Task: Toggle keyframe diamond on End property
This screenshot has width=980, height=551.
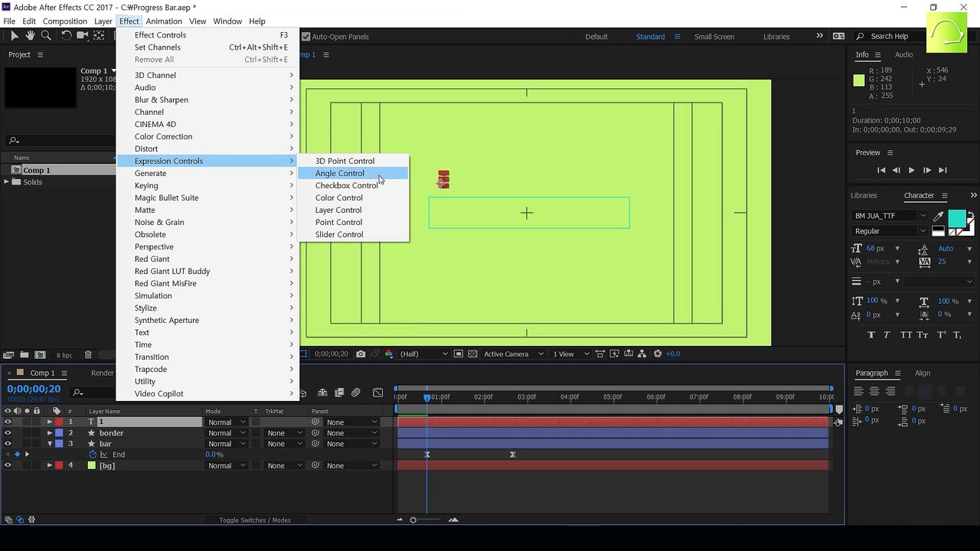Action: coord(17,455)
